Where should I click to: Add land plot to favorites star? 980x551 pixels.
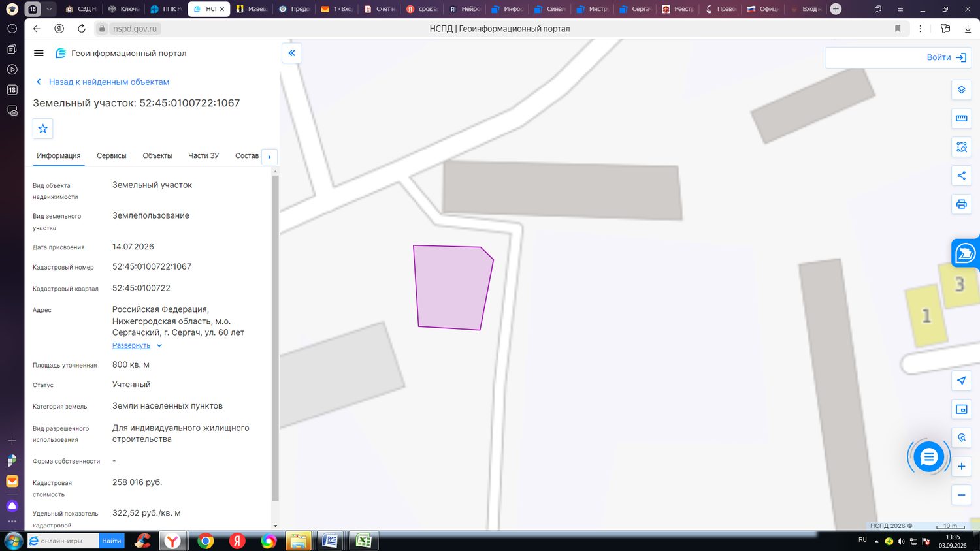click(x=43, y=129)
